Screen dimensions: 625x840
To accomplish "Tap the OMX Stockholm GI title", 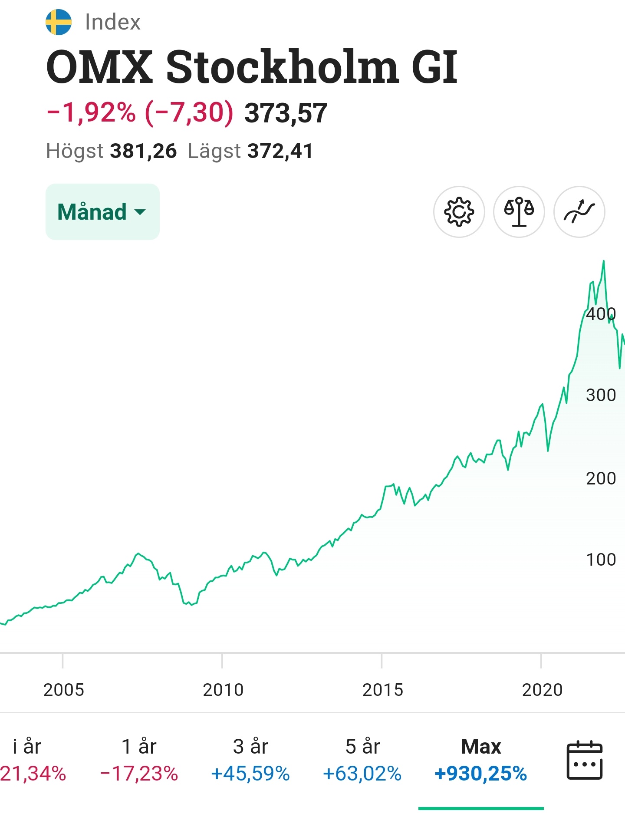I will click(252, 67).
